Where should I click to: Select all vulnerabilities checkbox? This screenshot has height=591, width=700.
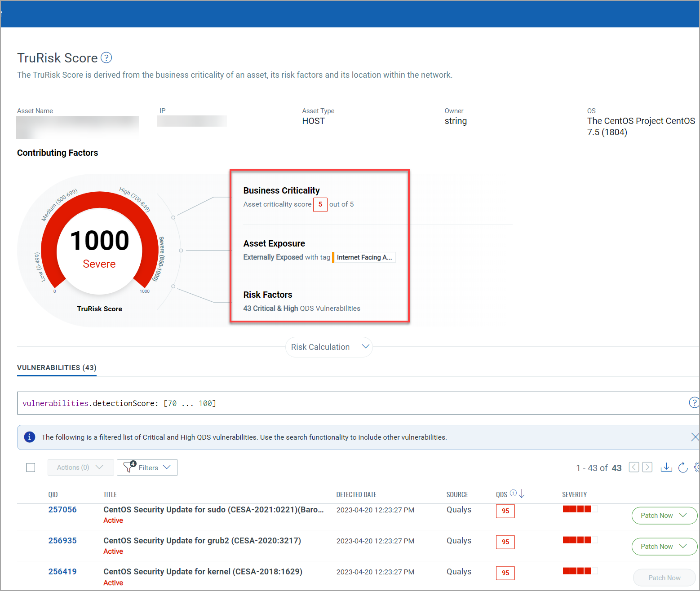[x=31, y=468]
